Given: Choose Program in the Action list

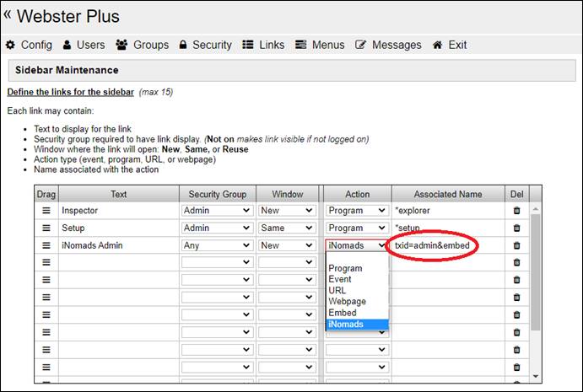Looking at the screenshot, I should [x=358, y=268].
